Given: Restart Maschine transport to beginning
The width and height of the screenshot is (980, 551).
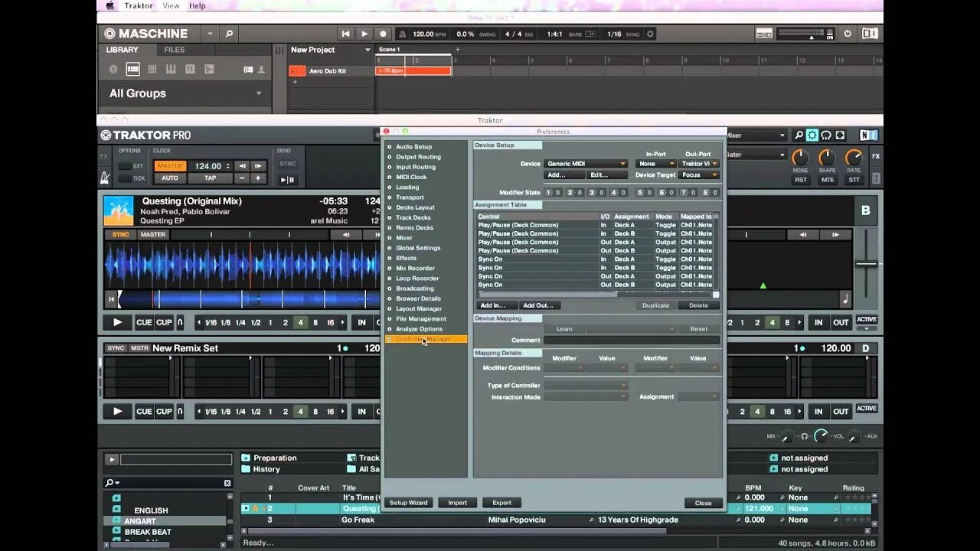Looking at the screenshot, I should (346, 34).
